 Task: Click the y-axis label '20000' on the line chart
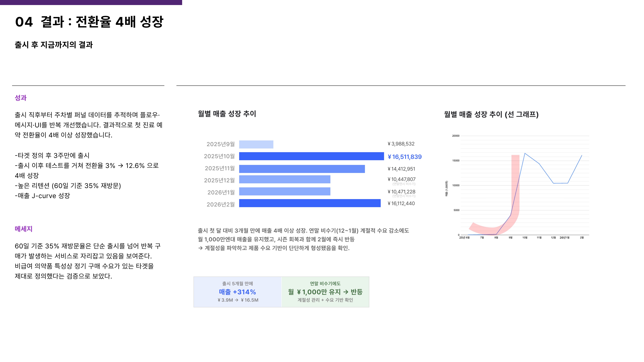click(456, 136)
